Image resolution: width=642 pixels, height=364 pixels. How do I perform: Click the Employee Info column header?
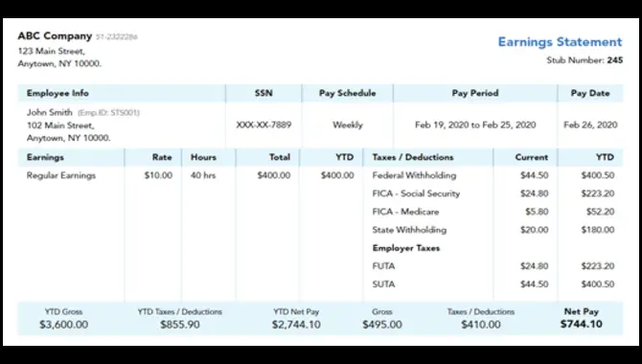click(x=57, y=93)
